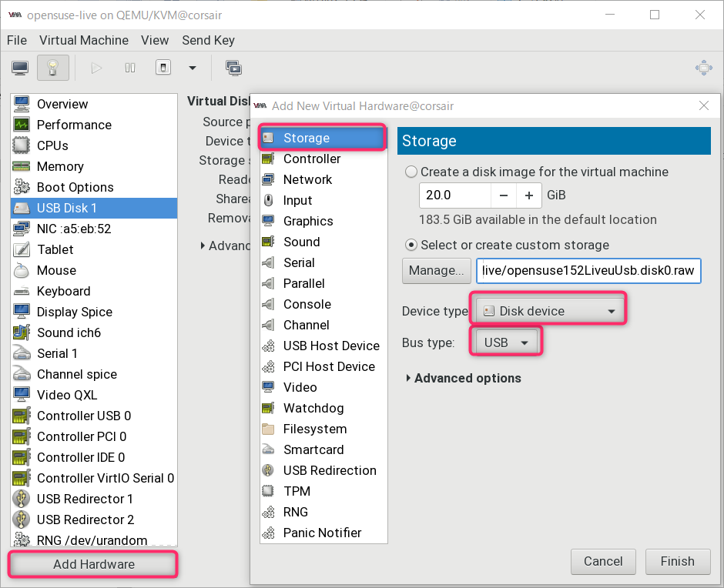This screenshot has width=724, height=588.
Task: Open the File menu
Action: tap(17, 40)
